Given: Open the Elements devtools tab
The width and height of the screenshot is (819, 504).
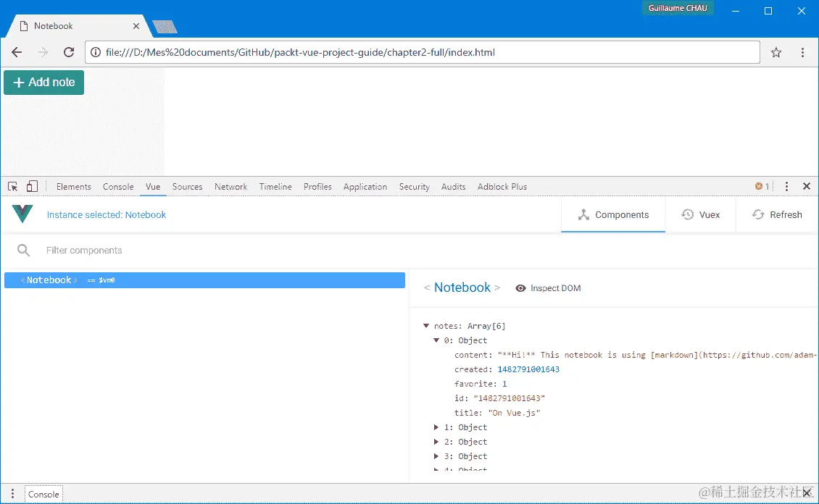Looking at the screenshot, I should [74, 187].
